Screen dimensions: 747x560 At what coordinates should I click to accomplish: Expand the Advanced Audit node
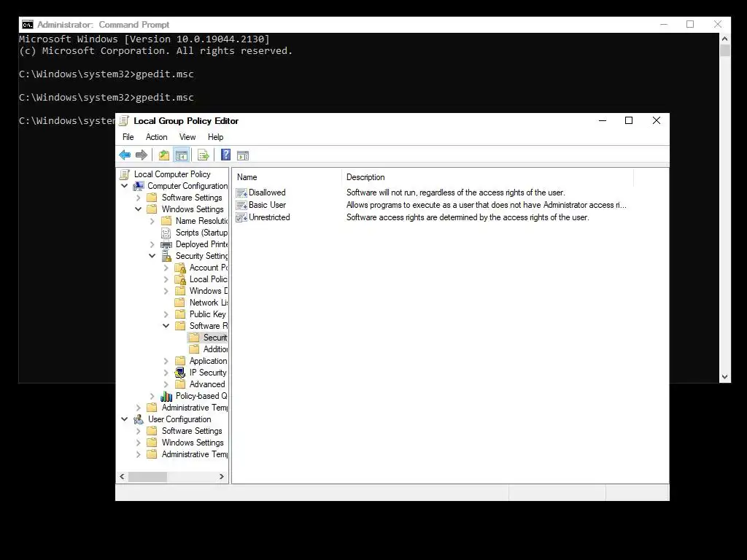coord(166,385)
